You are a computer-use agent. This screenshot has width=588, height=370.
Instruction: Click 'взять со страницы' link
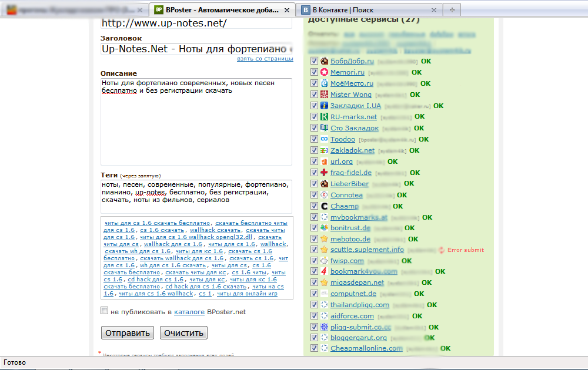pos(265,59)
